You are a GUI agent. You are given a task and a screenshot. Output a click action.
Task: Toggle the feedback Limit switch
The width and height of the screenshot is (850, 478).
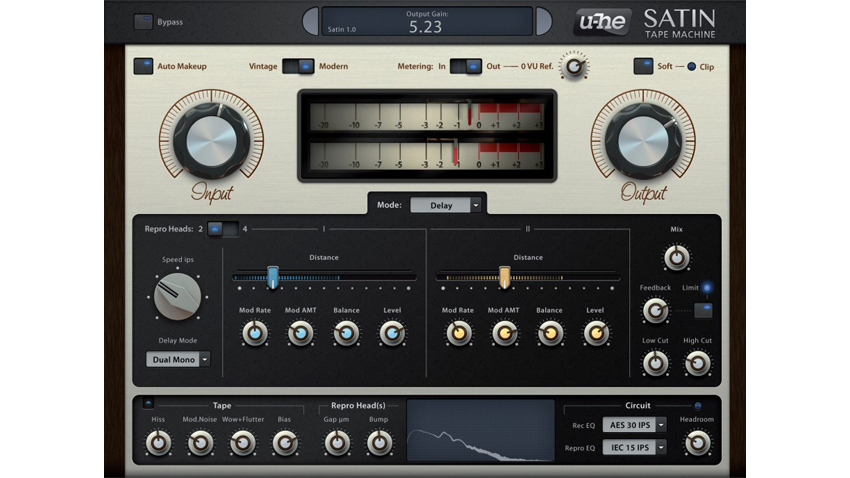point(703,310)
